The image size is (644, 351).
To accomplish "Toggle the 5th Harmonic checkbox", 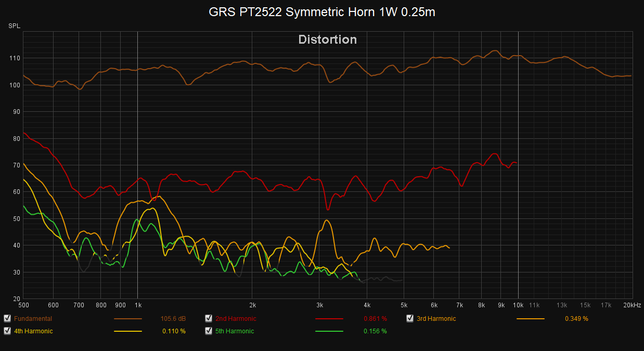I will pos(209,331).
